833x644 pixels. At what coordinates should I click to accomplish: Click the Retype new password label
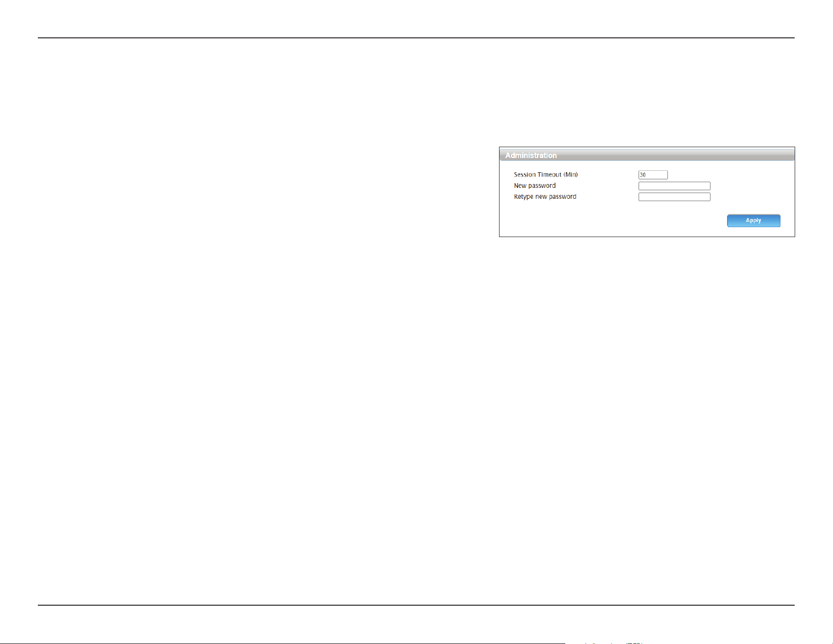(545, 197)
